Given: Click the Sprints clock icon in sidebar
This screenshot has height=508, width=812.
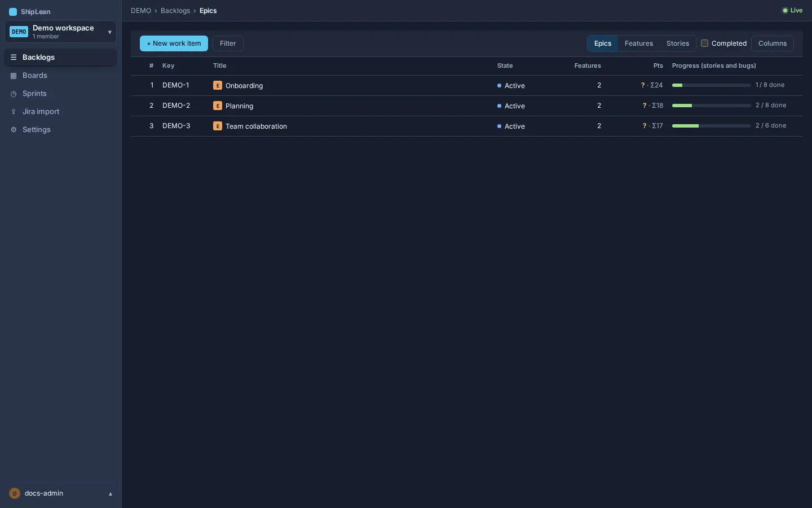Looking at the screenshot, I should (14, 94).
